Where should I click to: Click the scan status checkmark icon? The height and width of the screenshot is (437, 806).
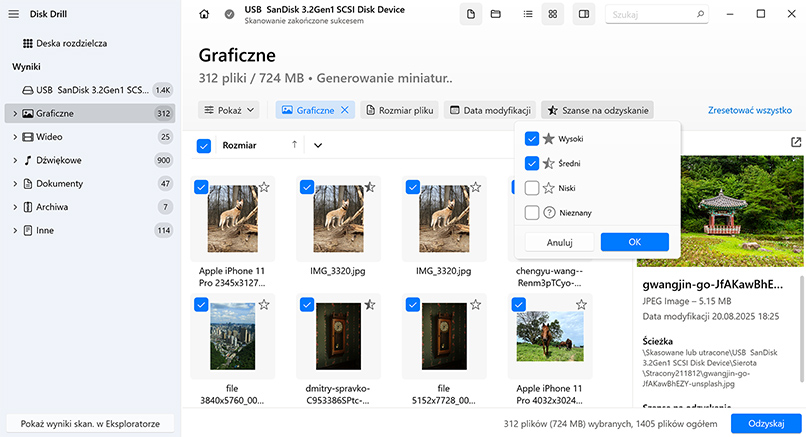point(230,14)
